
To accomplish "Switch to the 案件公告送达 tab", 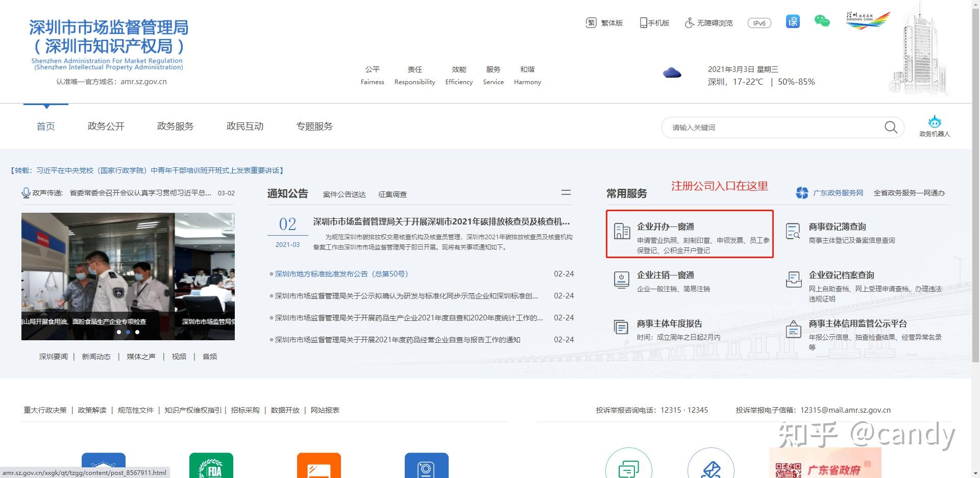I will pyautogui.click(x=345, y=194).
